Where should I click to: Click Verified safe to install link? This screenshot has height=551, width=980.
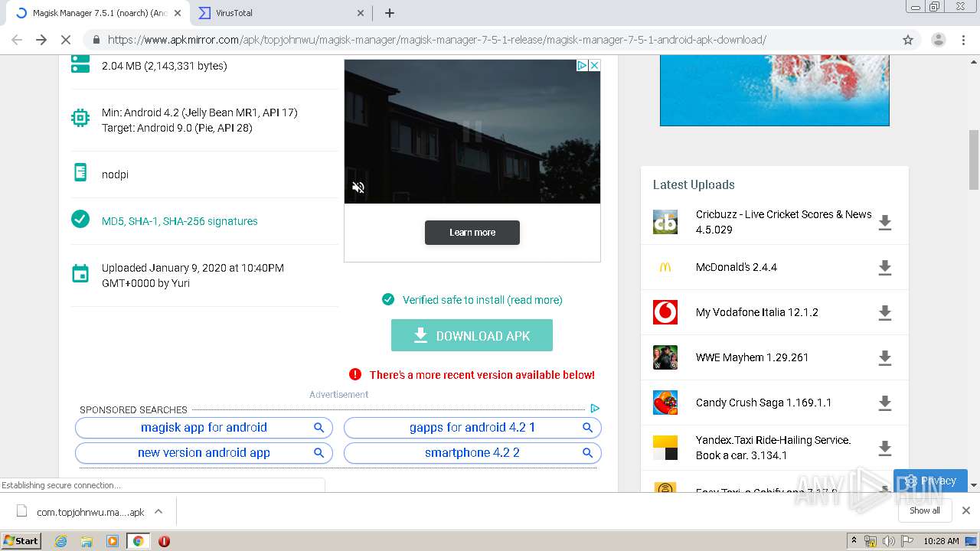(x=482, y=300)
